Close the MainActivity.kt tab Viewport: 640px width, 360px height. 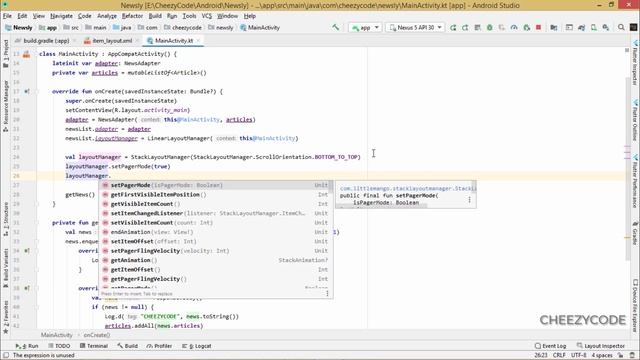click(x=198, y=40)
